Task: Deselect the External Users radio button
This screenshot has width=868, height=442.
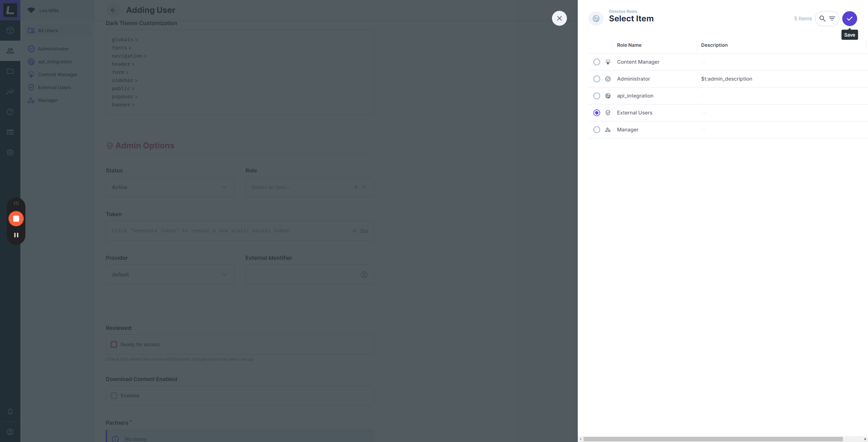Action: coord(597,113)
